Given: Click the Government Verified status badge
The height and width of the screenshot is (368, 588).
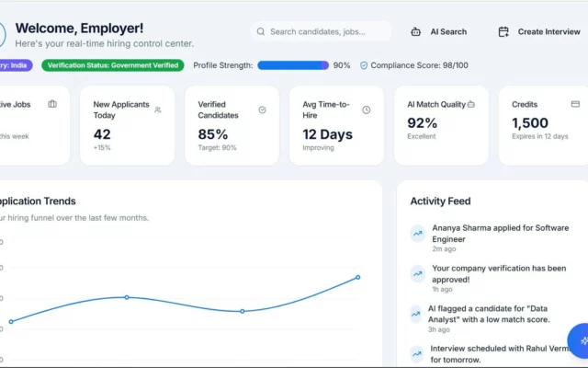Looking at the screenshot, I should coord(113,65).
